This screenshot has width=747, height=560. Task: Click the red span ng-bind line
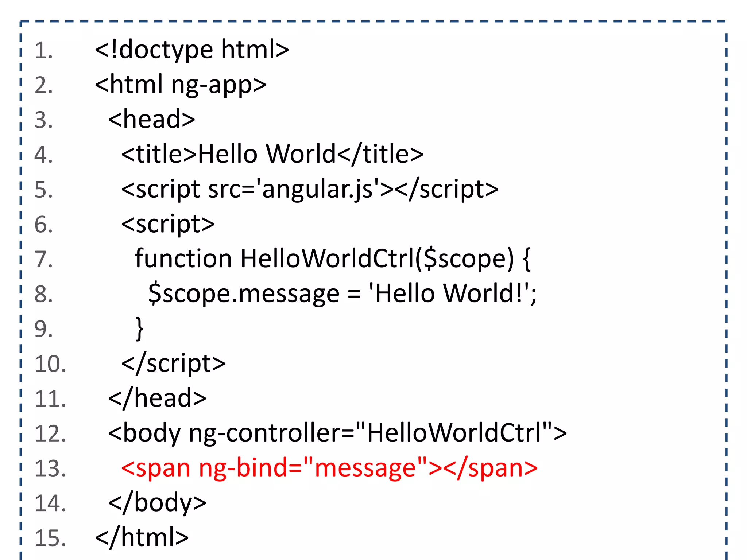tap(329, 468)
